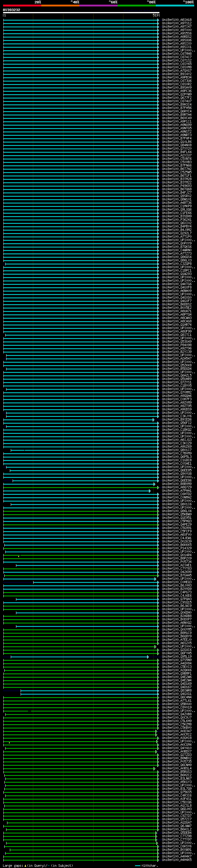Select hit label UniRef100_Q5KBW9
The width and height of the screenshot is (197, 868).
(177, 515)
